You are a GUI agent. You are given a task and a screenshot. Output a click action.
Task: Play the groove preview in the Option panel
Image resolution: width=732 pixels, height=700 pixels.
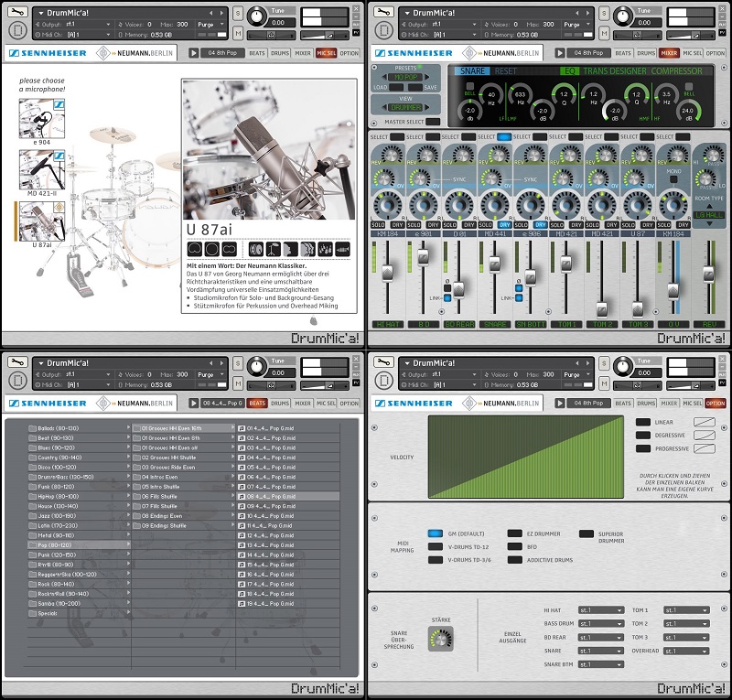pos(559,403)
